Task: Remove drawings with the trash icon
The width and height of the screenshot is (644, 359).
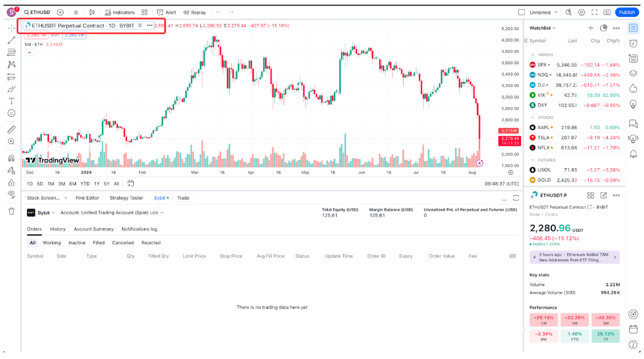Action: 11,211
